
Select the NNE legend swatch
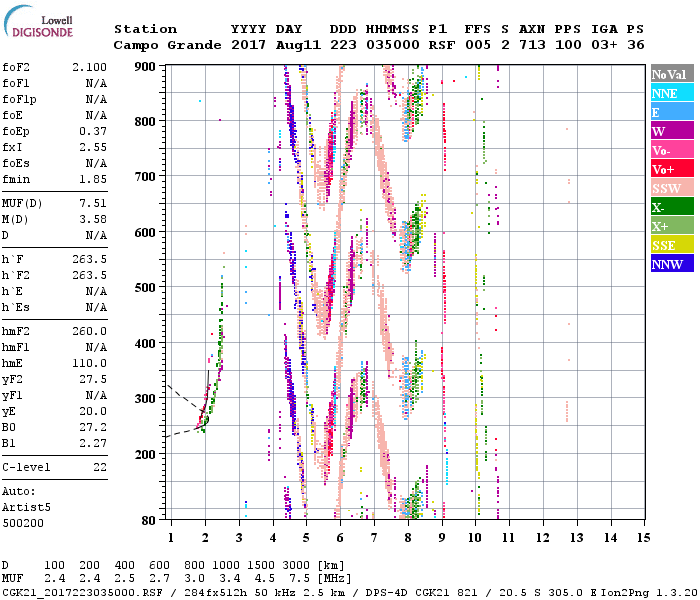coord(672,93)
